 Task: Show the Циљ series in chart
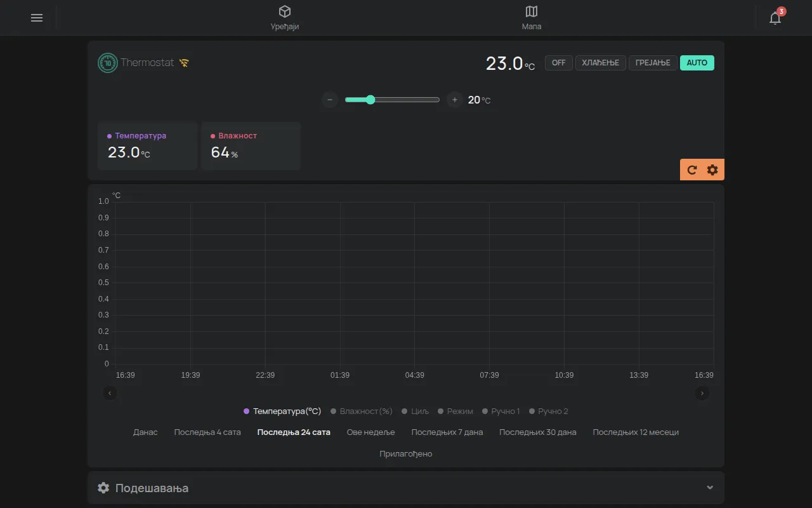pos(416,411)
